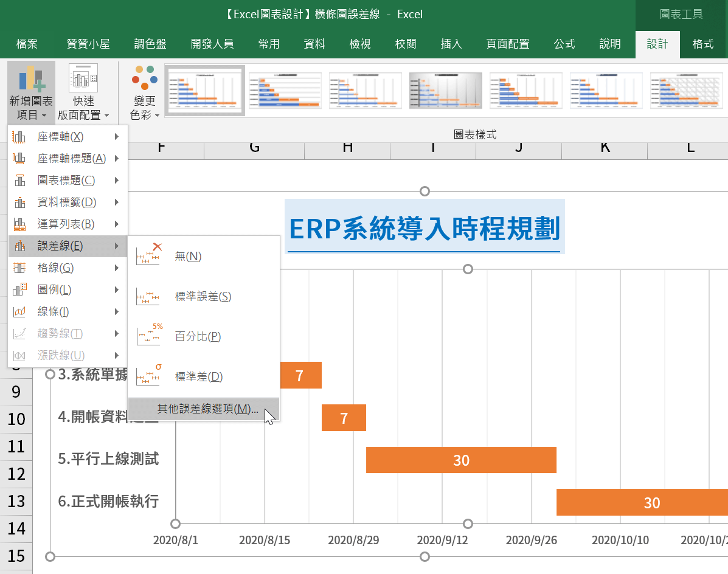728x574 pixels.
Task: Click the 百分比(P) percentage error icon
Action: 149,335
